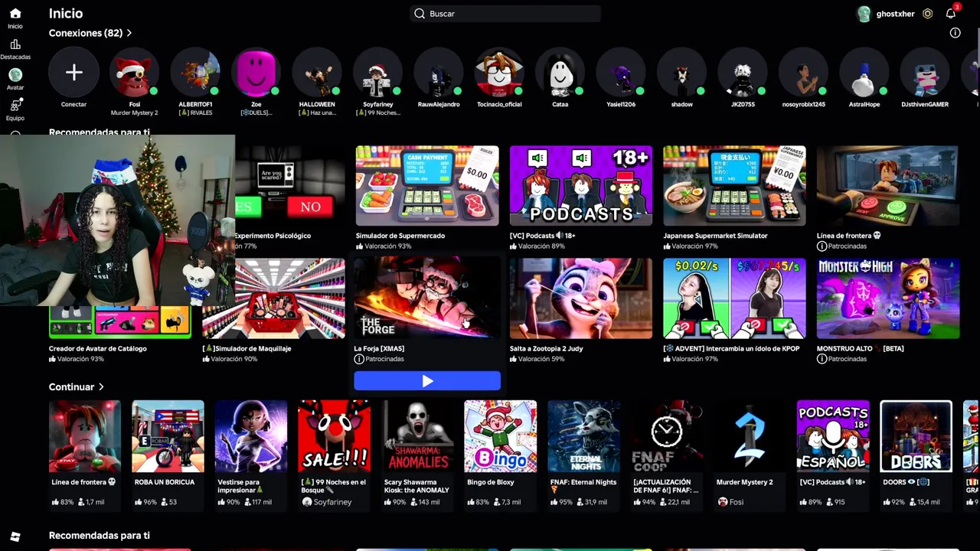980x551 pixels.
Task: Click the search magnifier icon
Action: [x=420, y=14]
